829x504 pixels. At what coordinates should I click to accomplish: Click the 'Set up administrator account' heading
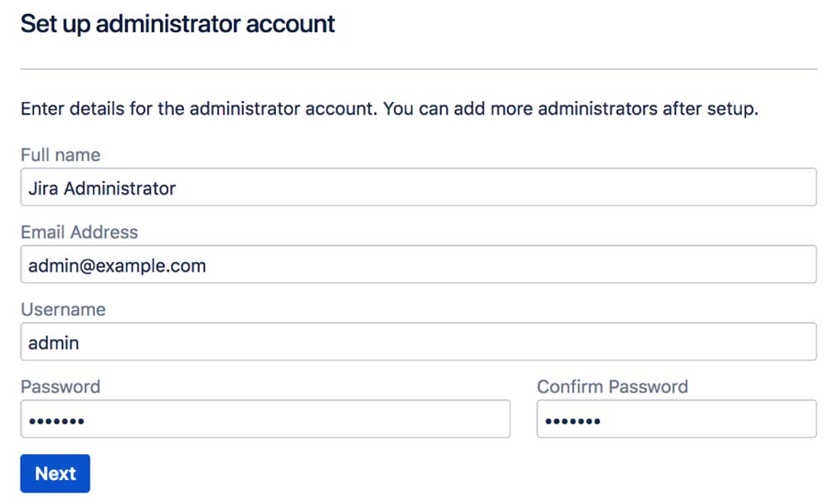177,24
